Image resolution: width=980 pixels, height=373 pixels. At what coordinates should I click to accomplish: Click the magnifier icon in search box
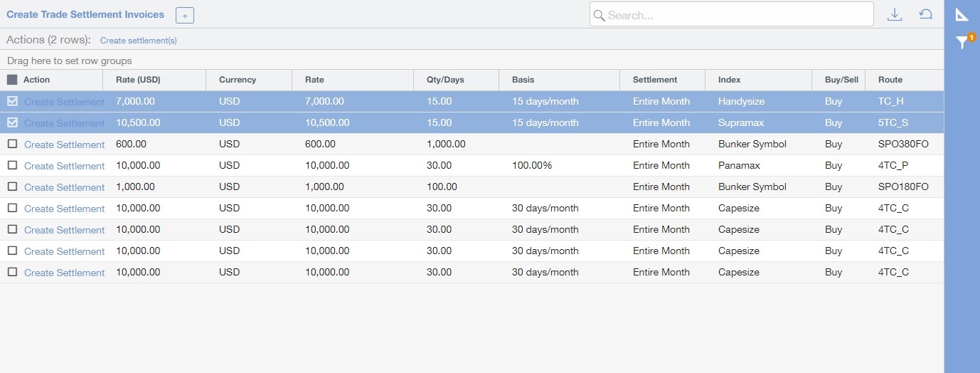pos(599,15)
